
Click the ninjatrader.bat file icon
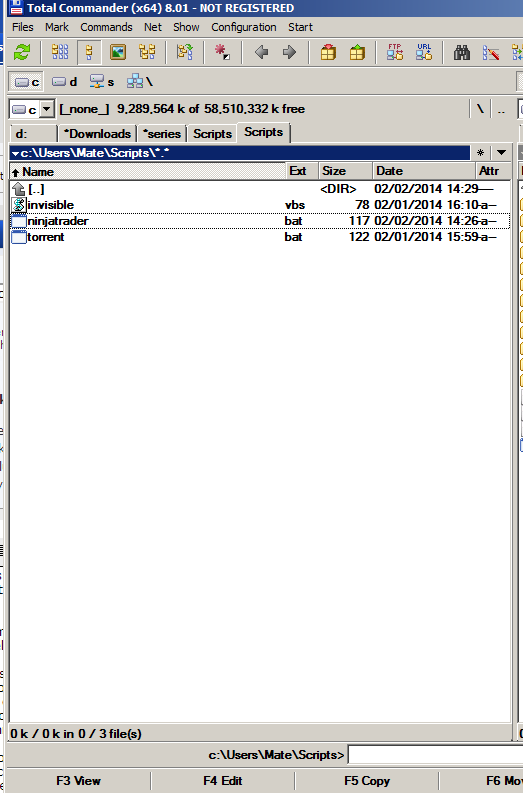(19, 221)
